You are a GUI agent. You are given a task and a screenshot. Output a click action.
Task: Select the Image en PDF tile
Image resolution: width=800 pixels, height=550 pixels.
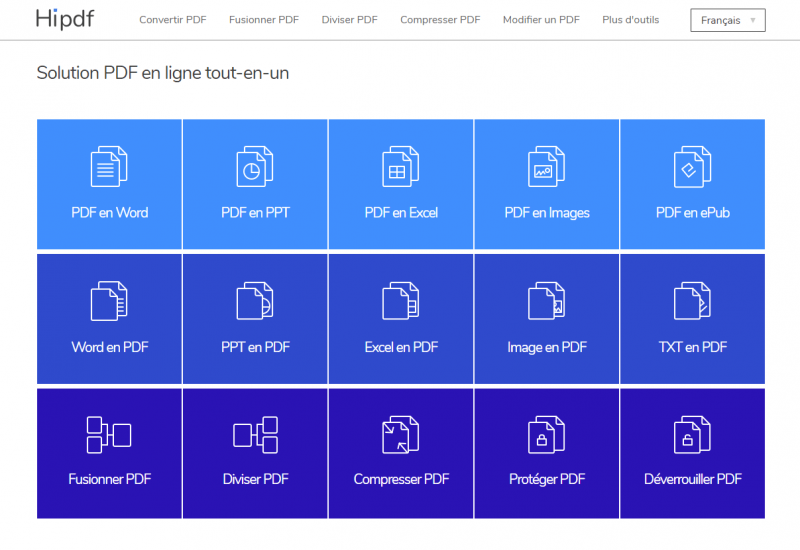[547, 319]
